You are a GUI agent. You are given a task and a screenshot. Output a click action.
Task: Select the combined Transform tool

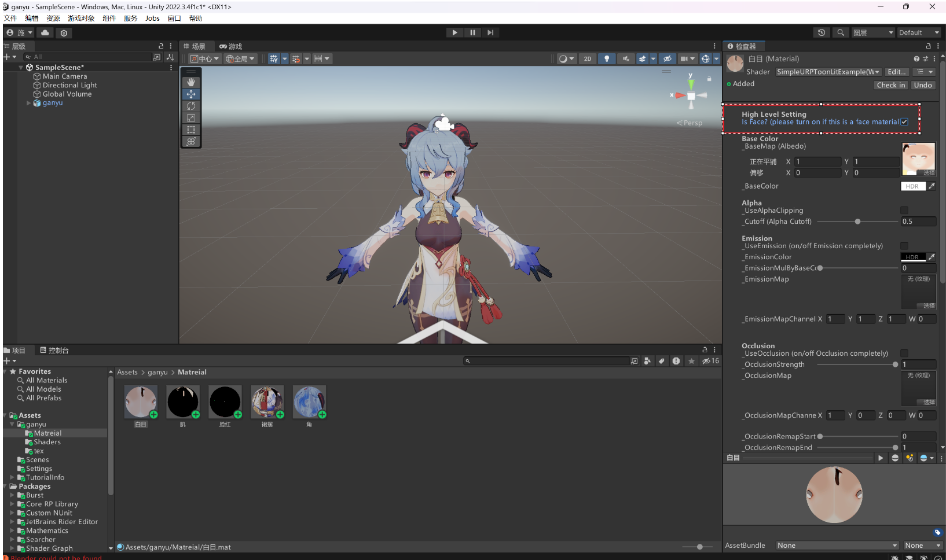click(x=191, y=141)
